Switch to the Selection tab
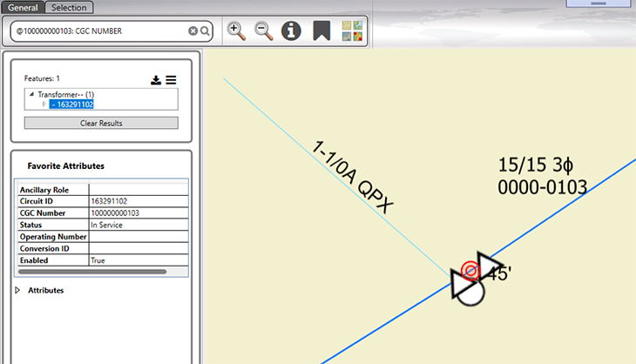This screenshot has height=364, width=636. [69, 7]
